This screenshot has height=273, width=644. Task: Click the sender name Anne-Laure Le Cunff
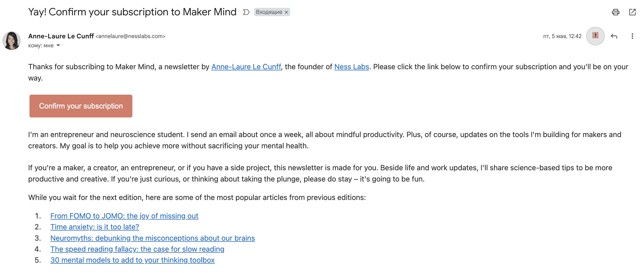[x=61, y=36]
